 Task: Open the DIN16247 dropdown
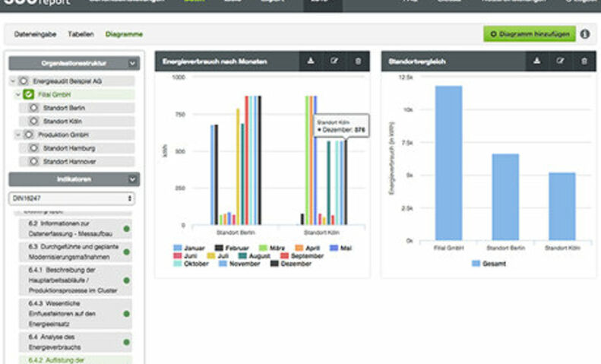[72, 198]
